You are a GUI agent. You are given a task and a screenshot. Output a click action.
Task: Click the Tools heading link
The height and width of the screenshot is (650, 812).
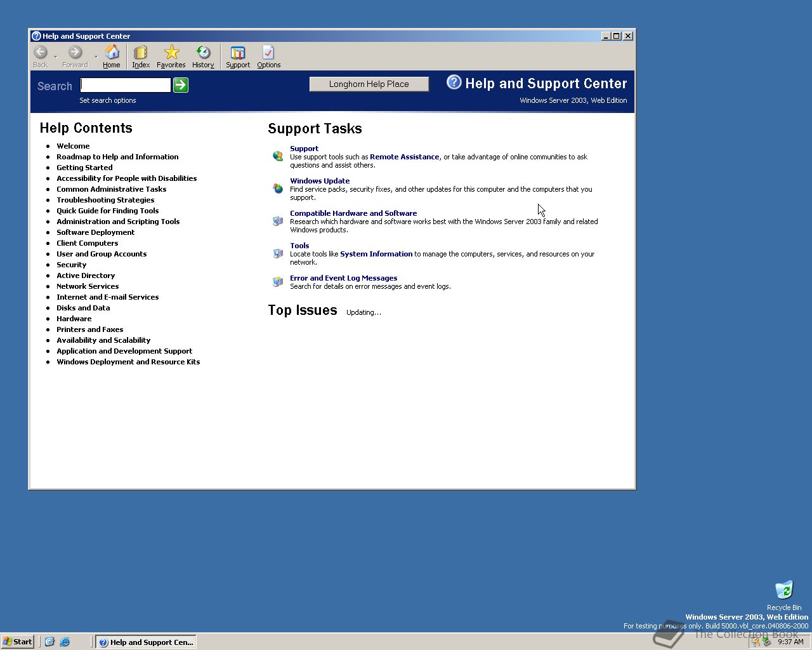299,246
